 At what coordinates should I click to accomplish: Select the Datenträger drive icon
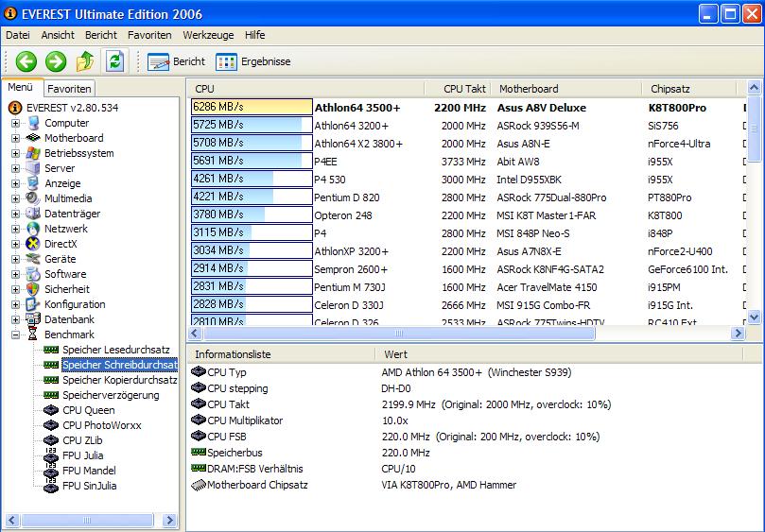click(33, 214)
